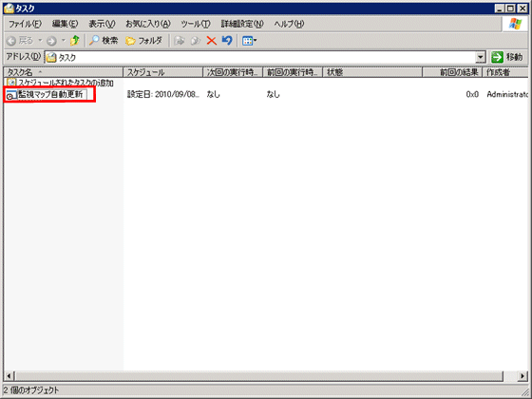The height and width of the screenshot is (399, 532).
Task: Open the お気に入り(A) menu
Action: 148,24
